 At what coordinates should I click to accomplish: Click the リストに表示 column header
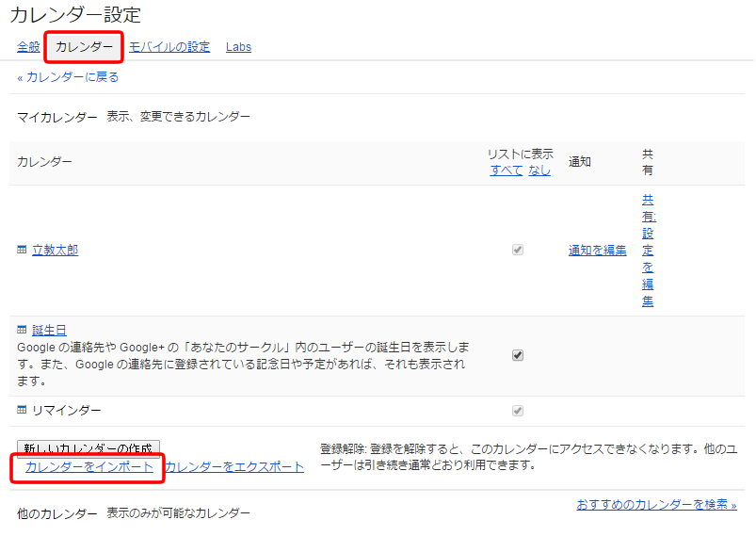tap(521, 154)
